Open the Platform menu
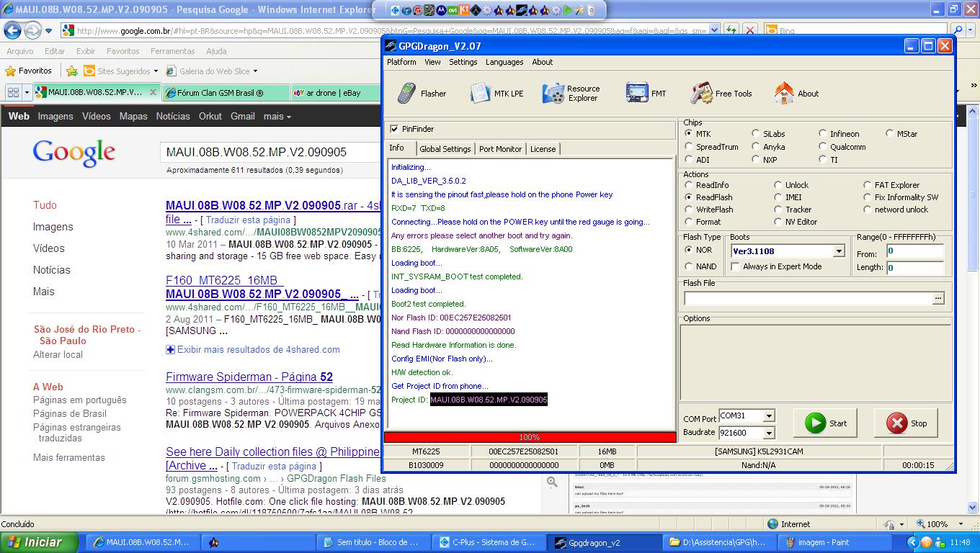 point(401,62)
